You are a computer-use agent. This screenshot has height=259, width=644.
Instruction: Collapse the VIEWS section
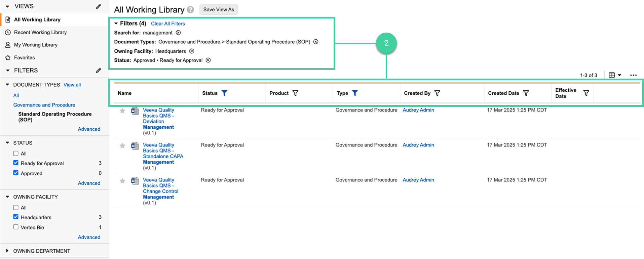pyautogui.click(x=7, y=6)
